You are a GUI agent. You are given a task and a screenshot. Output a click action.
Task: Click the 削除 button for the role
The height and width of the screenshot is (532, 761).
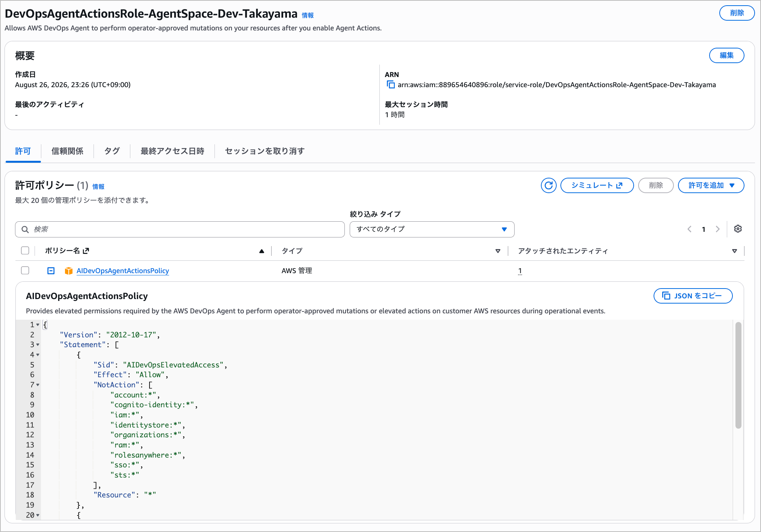click(737, 13)
